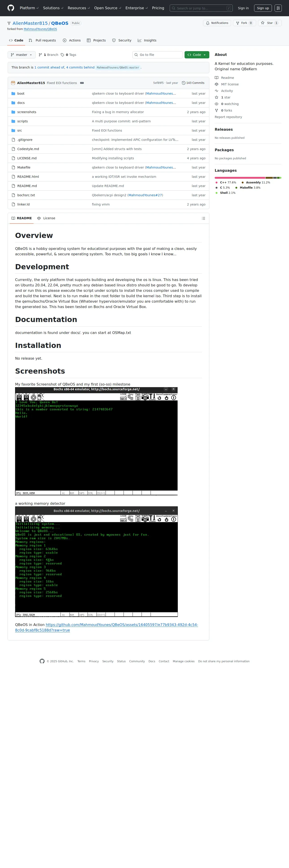This screenshot has width=289, height=868.
Task: Focus the Go to file input
Action: tap(158, 55)
